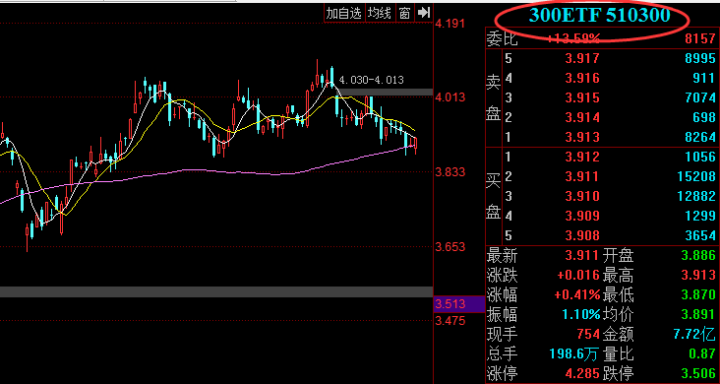720x384 pixels.
Task: Click the 跌停 limit-down price 3.506
Action: tap(699, 373)
